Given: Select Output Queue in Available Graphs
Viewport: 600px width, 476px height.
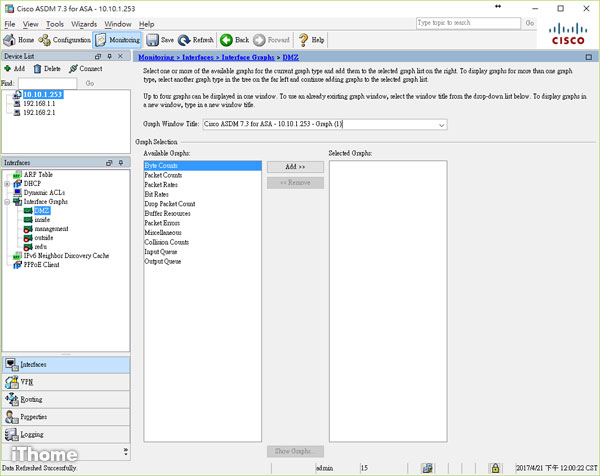Looking at the screenshot, I should (x=202, y=261).
